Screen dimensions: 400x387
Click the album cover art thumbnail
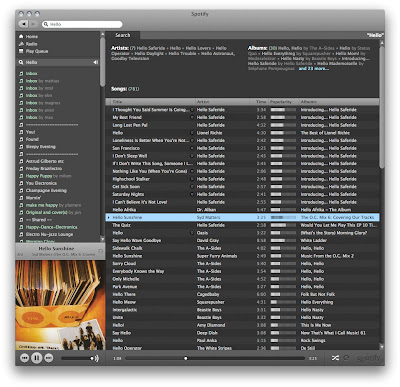tap(60, 305)
